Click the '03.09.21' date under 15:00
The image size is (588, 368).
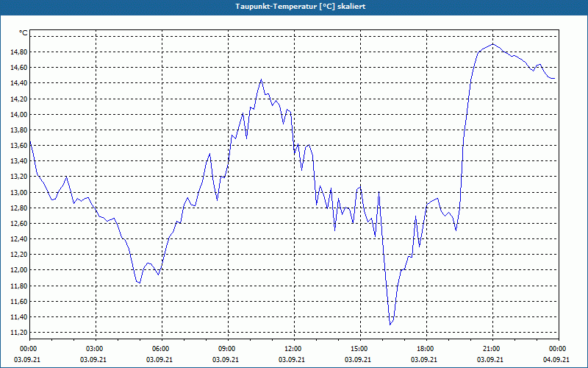point(358,359)
